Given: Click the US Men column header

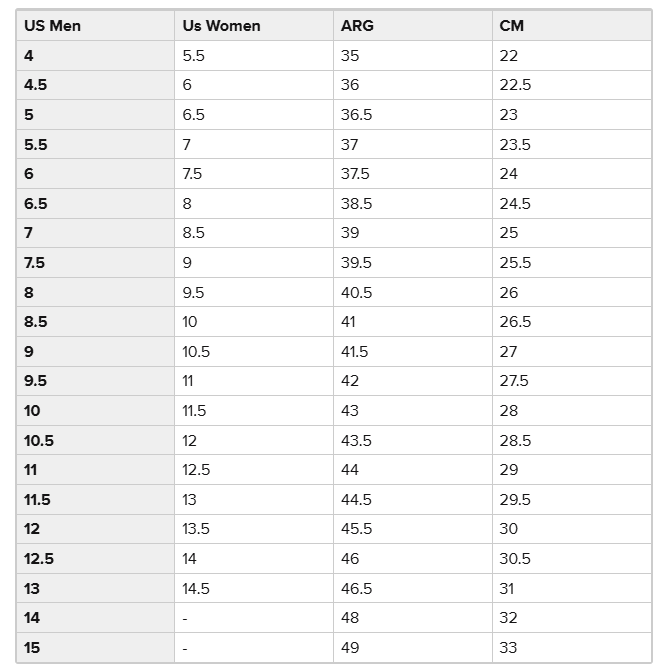Looking at the screenshot, I should (52, 26).
